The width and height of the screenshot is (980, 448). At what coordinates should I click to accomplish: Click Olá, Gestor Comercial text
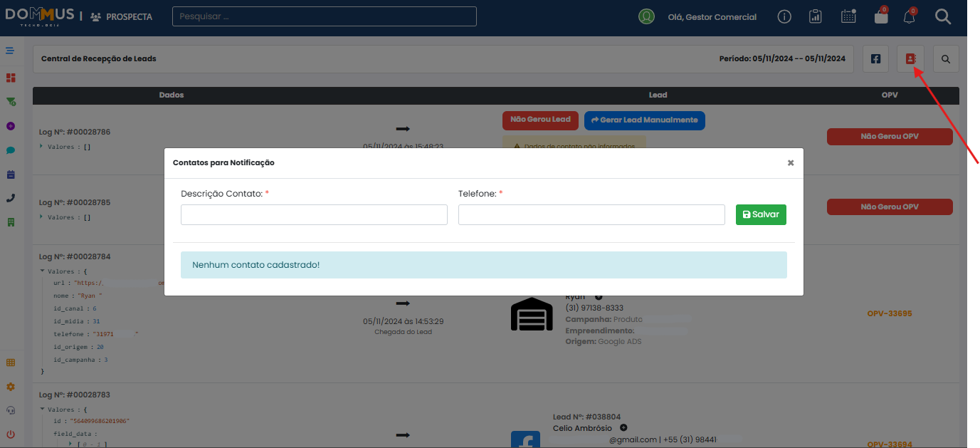coord(712,17)
